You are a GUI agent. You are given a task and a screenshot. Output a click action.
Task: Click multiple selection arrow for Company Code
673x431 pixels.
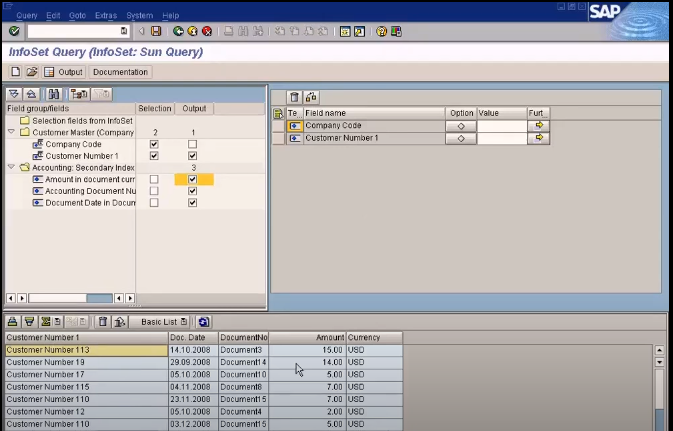(x=539, y=126)
